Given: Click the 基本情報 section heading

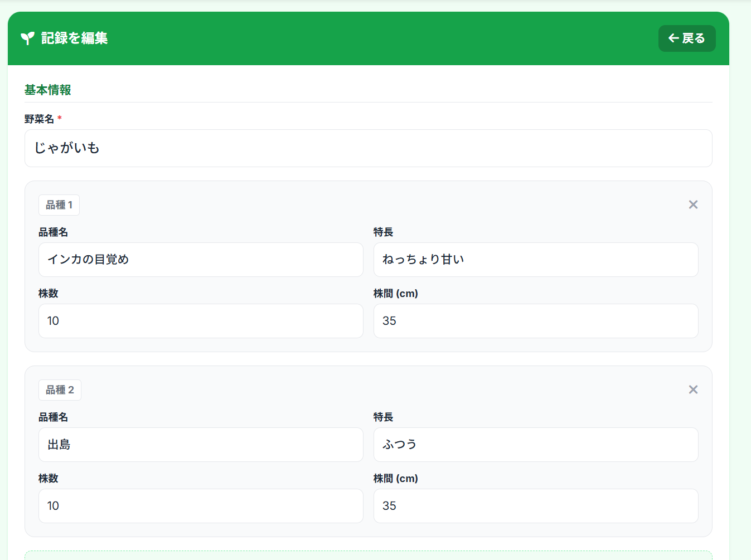Looking at the screenshot, I should point(47,90).
